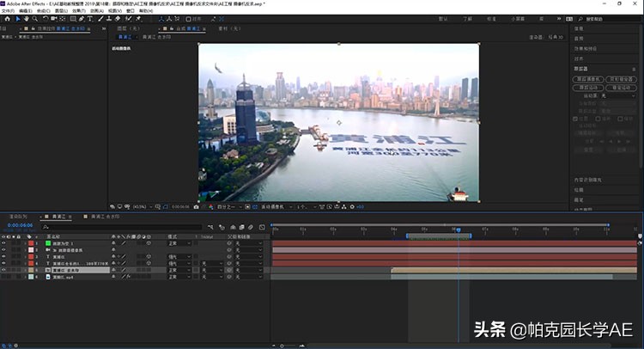Toggle visibility of mp4 layer 6
Viewport: 644px width, 349px height.
pos(3,277)
